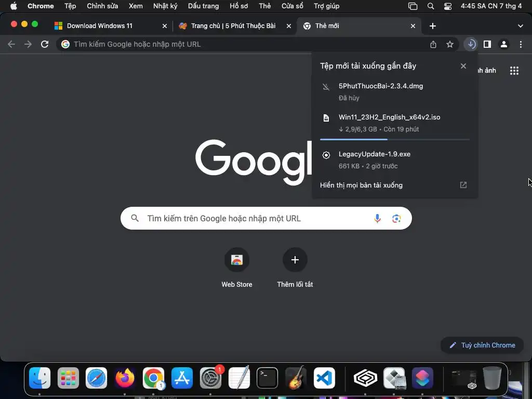Open the Chrome application menu

[41, 6]
